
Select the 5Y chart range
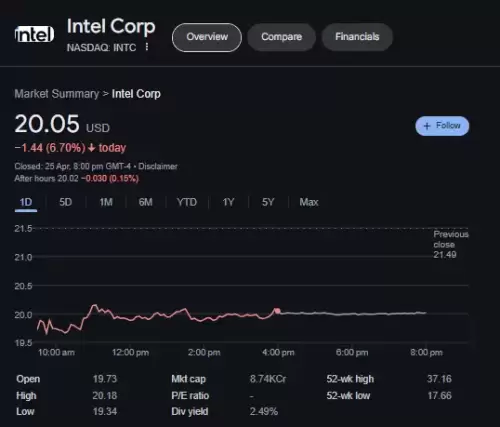tap(268, 202)
